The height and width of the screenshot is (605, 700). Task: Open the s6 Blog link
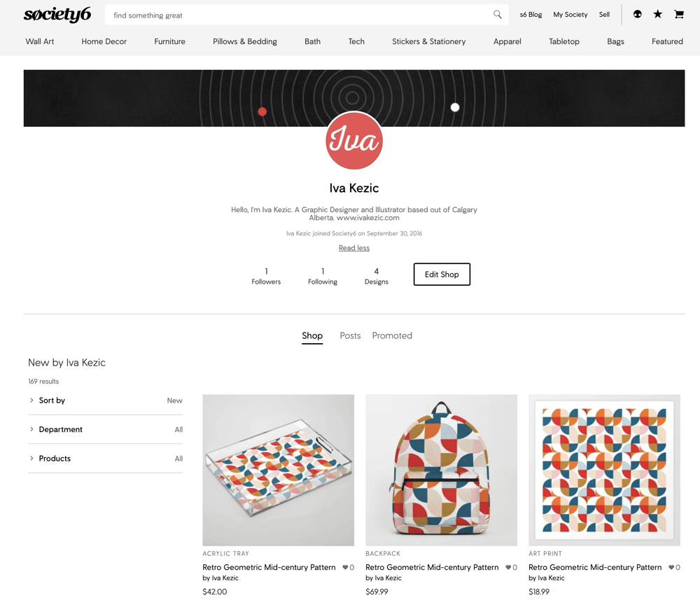[531, 15]
